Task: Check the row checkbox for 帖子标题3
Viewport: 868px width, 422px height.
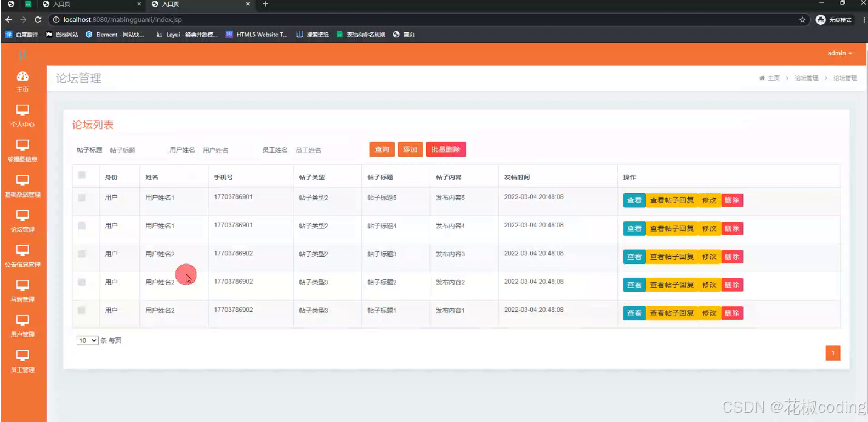Action: point(82,254)
